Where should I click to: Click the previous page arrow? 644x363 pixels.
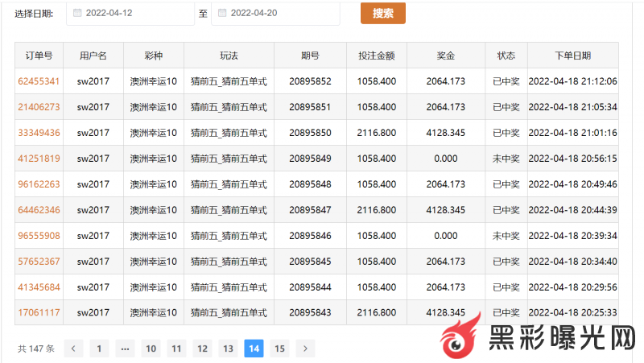pyautogui.click(x=73, y=349)
